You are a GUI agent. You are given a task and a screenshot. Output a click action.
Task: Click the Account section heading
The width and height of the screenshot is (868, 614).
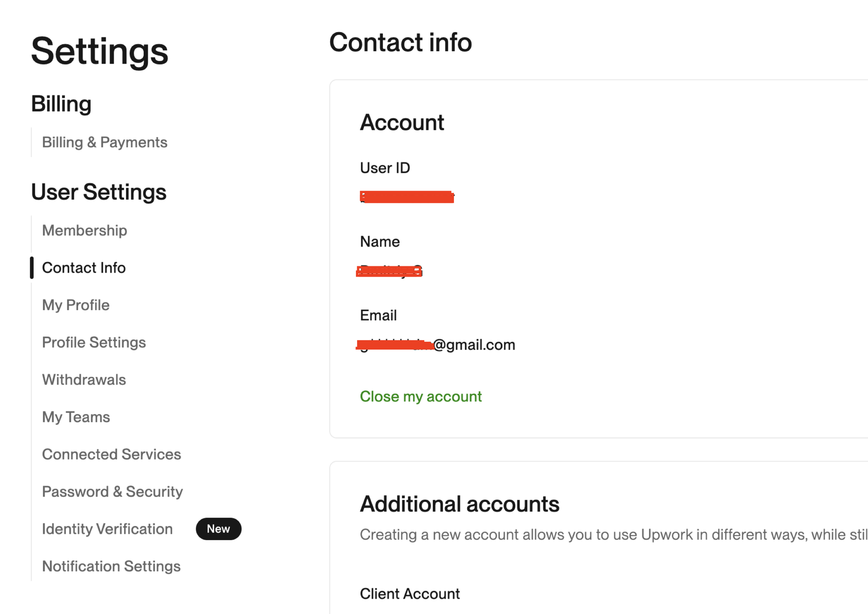tap(402, 122)
